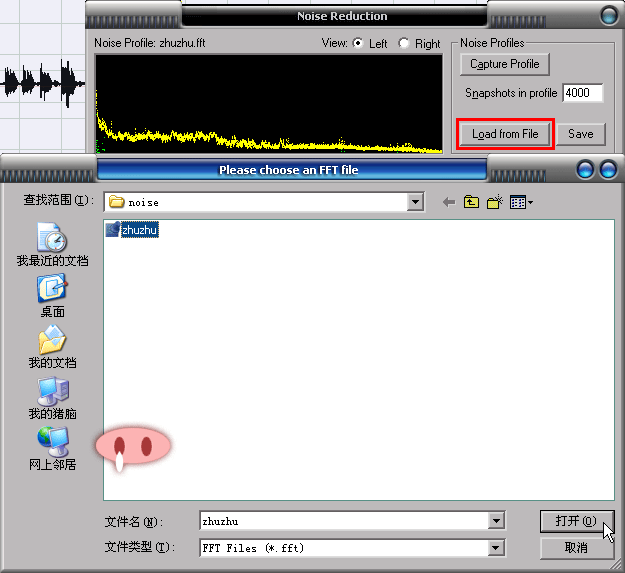Open the view menu icon
This screenshot has width=625, height=573.
(x=521, y=202)
